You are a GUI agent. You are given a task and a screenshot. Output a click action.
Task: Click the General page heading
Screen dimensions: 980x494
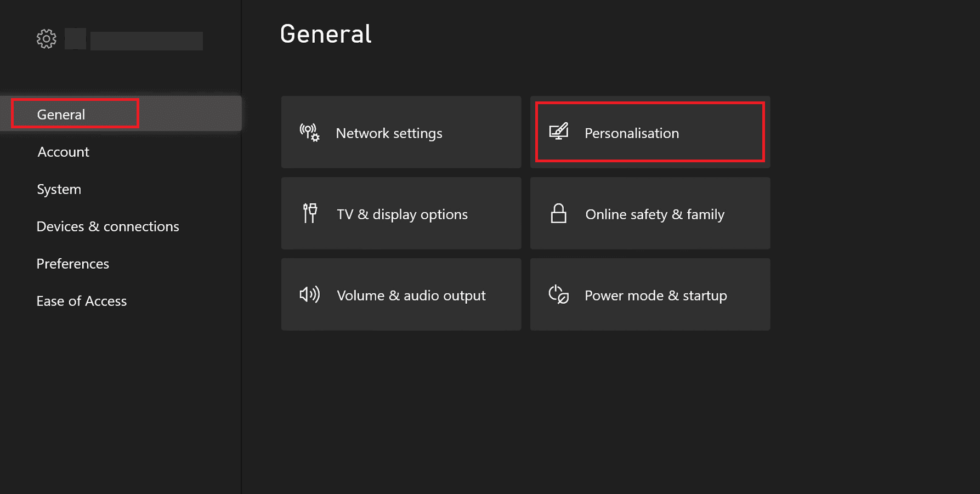point(326,34)
